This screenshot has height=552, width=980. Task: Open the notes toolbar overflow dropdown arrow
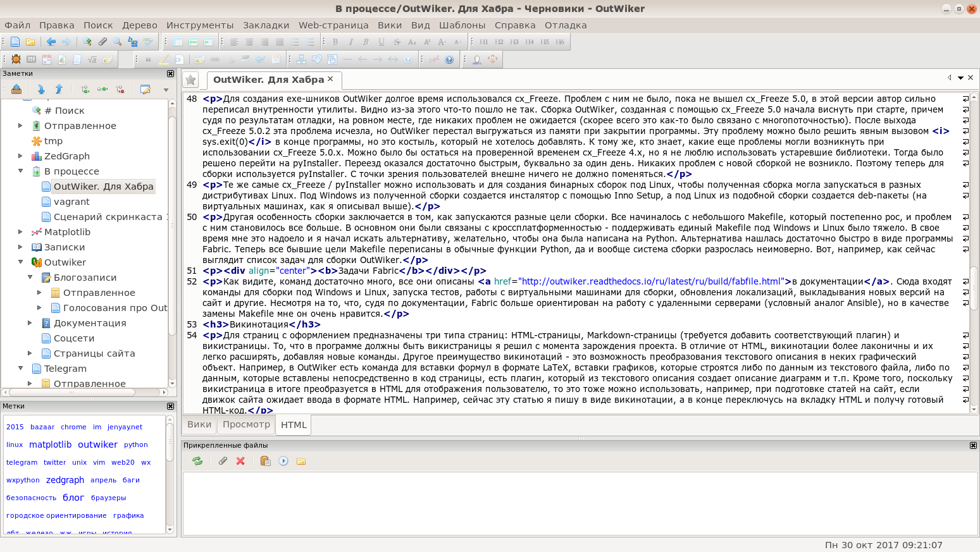coord(166,90)
